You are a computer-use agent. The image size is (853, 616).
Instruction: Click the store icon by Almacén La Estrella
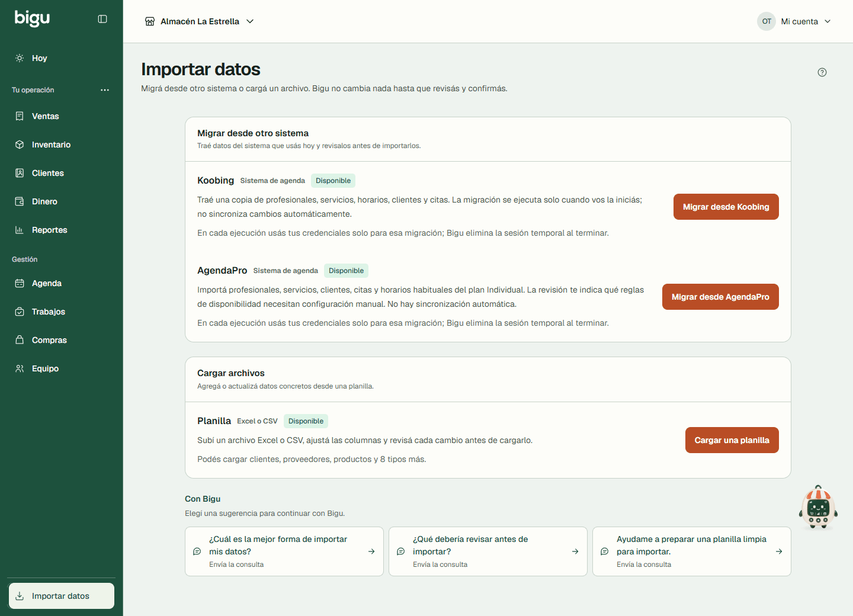(x=150, y=21)
